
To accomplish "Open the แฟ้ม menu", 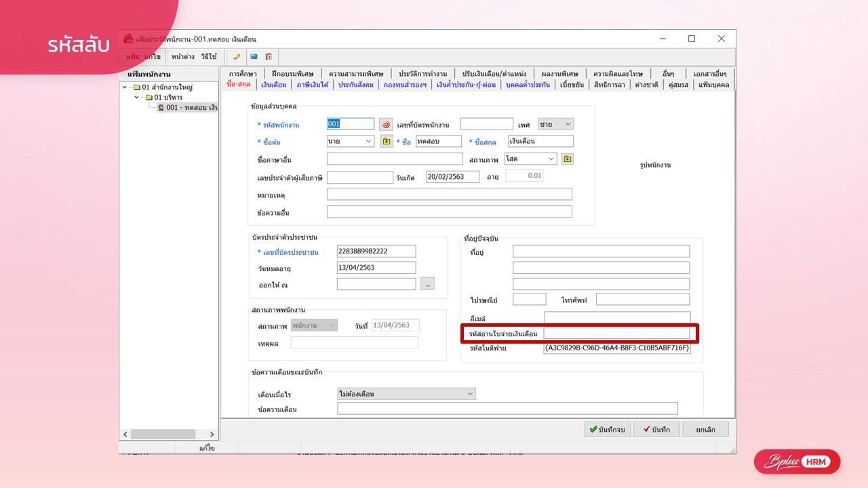I will (133, 57).
